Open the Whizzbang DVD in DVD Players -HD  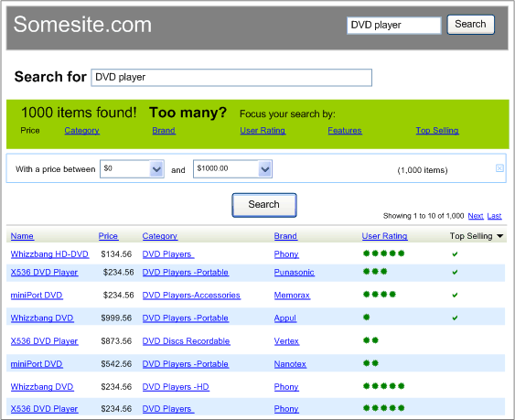click(42, 387)
